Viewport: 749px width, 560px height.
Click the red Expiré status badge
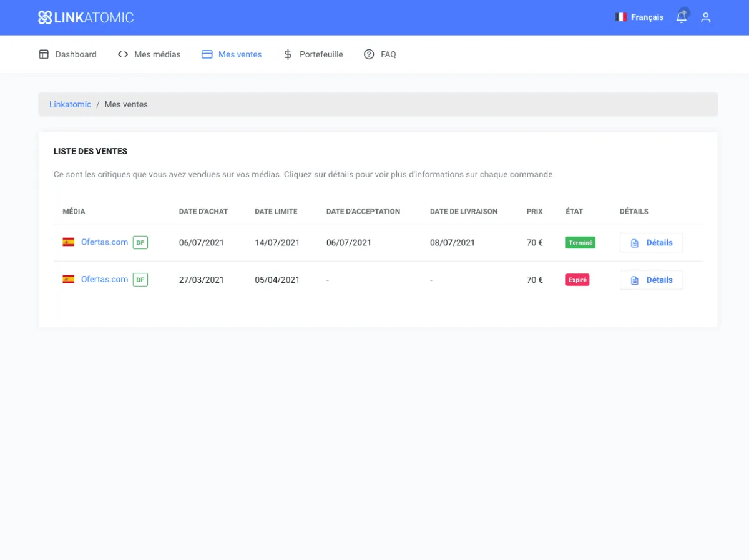pos(577,280)
